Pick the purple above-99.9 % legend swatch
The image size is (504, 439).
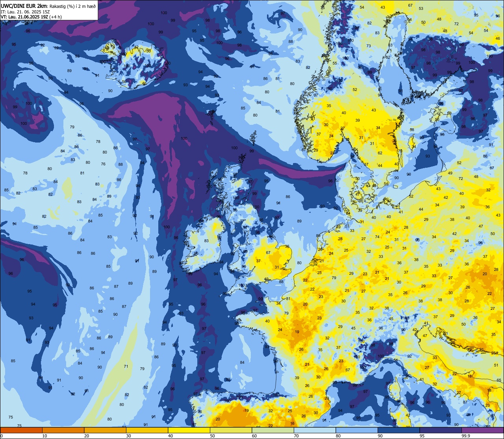(482, 430)
